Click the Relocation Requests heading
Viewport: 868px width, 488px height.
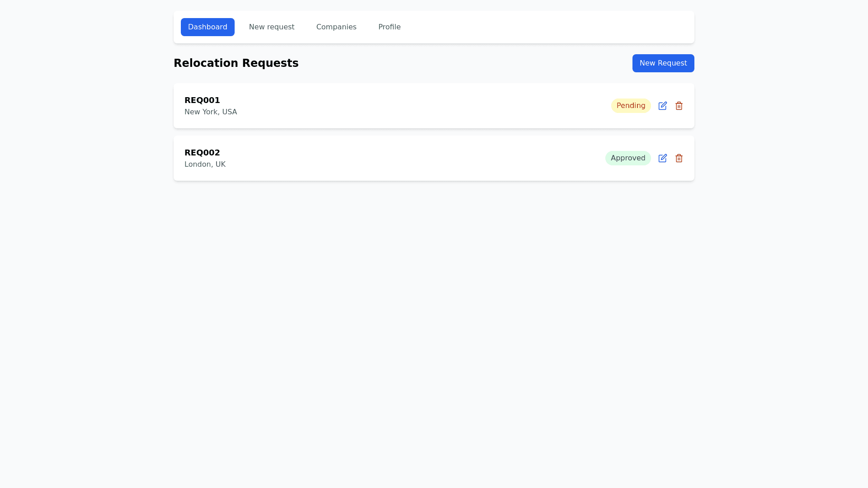[x=236, y=63]
